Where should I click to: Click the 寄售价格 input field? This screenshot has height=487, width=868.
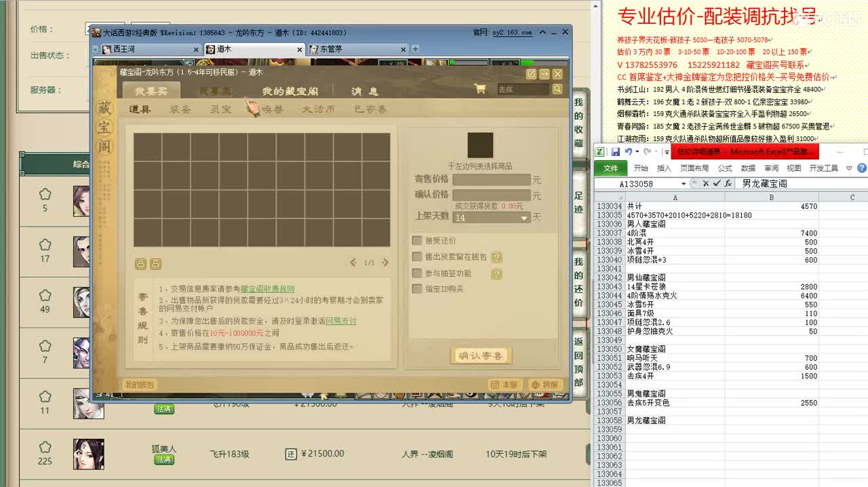pyautogui.click(x=492, y=180)
